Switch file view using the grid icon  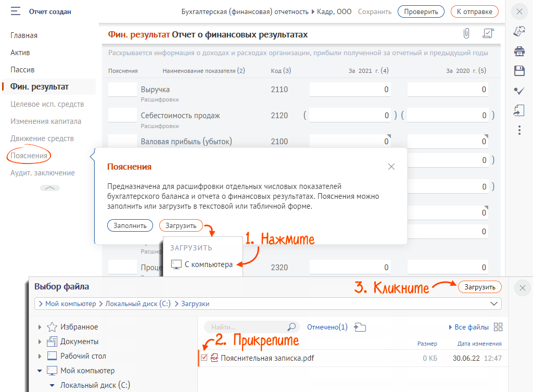(x=498, y=327)
